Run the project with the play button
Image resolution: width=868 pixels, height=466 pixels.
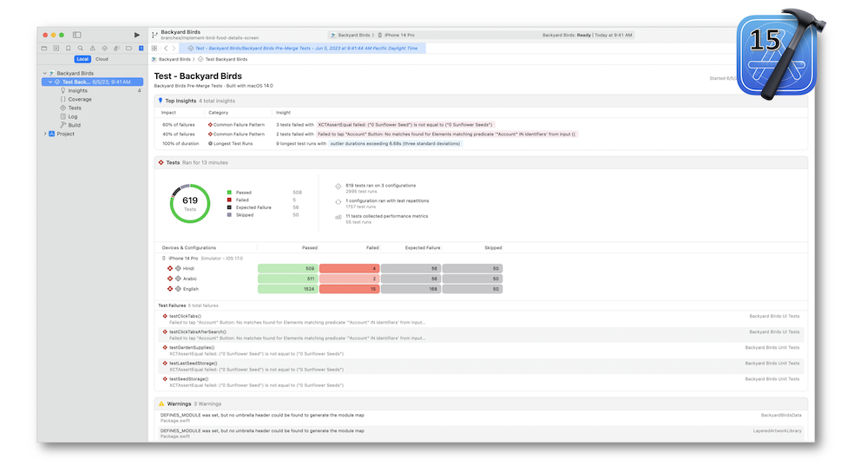tap(137, 35)
